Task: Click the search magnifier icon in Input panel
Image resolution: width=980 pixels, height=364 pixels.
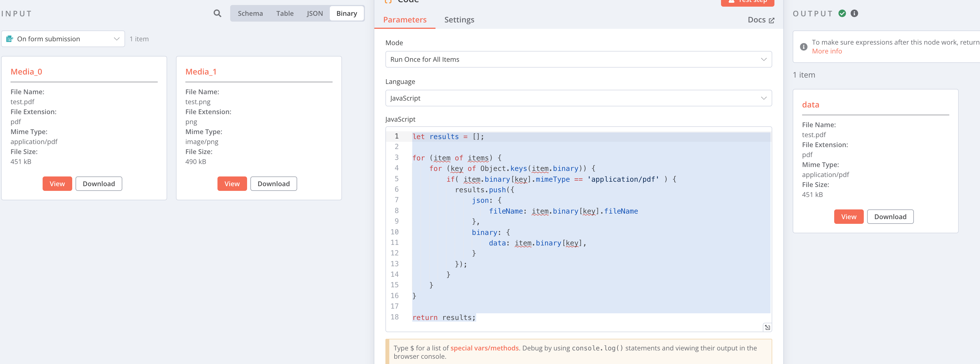Action: point(217,13)
